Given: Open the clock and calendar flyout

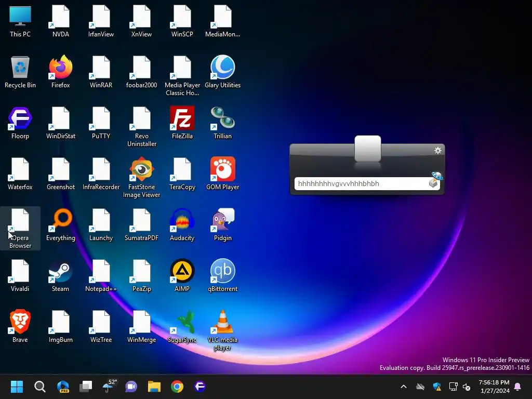Looking at the screenshot, I should (494, 387).
